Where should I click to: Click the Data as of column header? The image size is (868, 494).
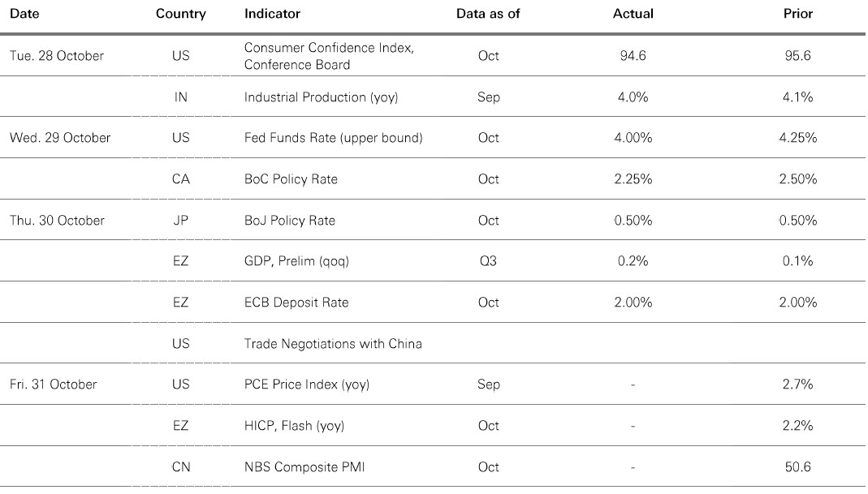488,14
